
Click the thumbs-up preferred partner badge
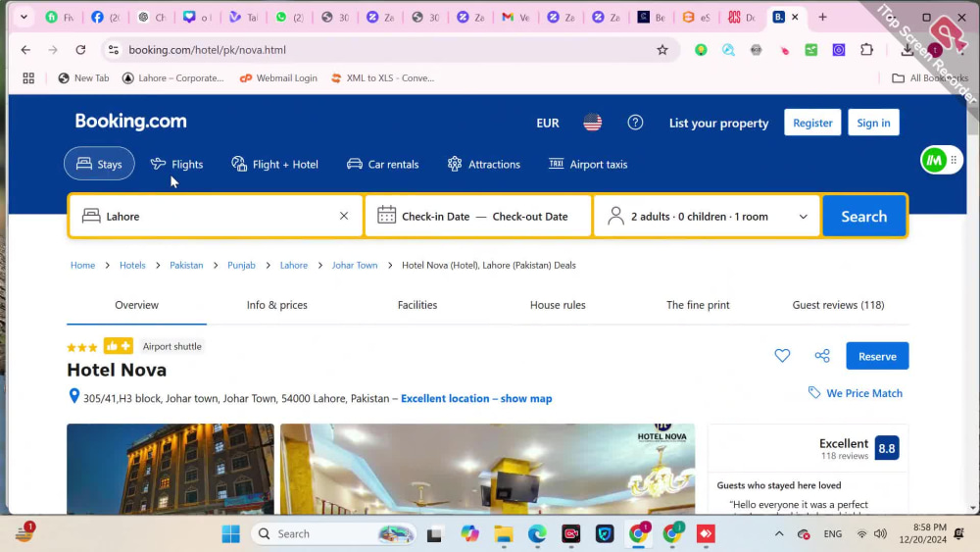pyautogui.click(x=119, y=346)
